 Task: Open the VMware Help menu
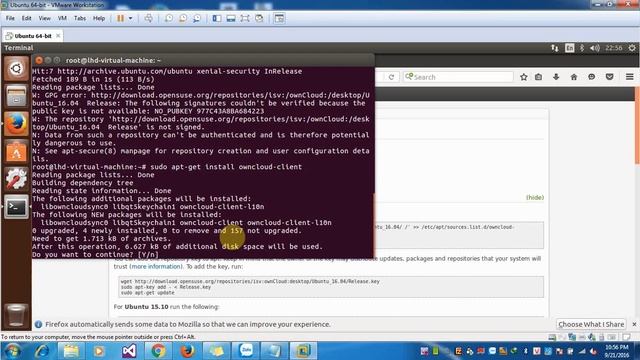99,18
